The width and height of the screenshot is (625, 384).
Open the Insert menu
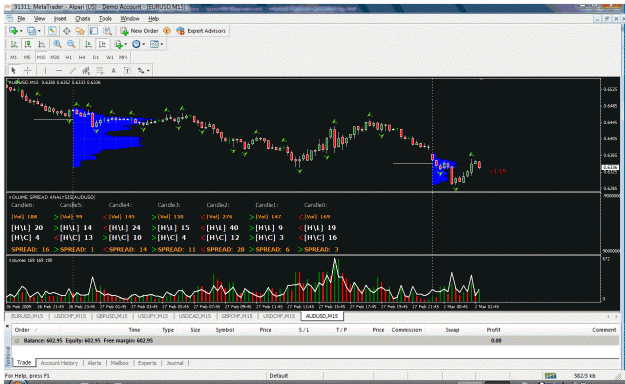[60, 19]
